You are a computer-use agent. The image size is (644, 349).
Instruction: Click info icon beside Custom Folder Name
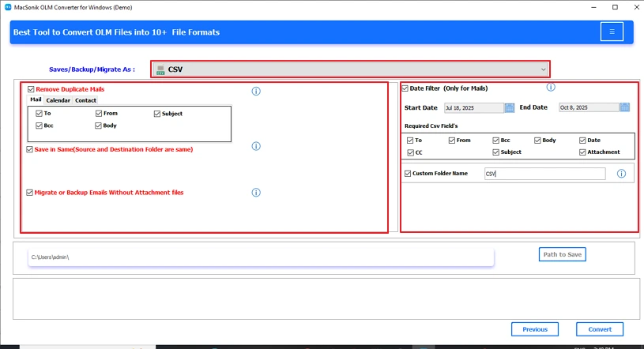[x=622, y=174]
